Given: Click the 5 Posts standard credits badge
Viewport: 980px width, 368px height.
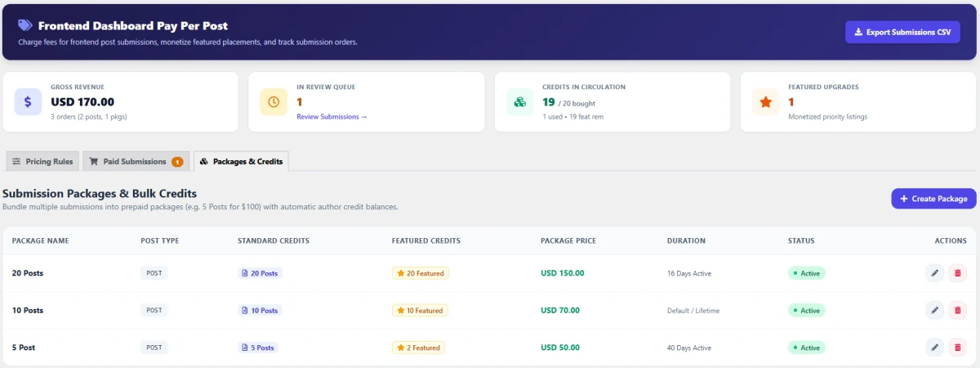Looking at the screenshot, I should (x=257, y=348).
